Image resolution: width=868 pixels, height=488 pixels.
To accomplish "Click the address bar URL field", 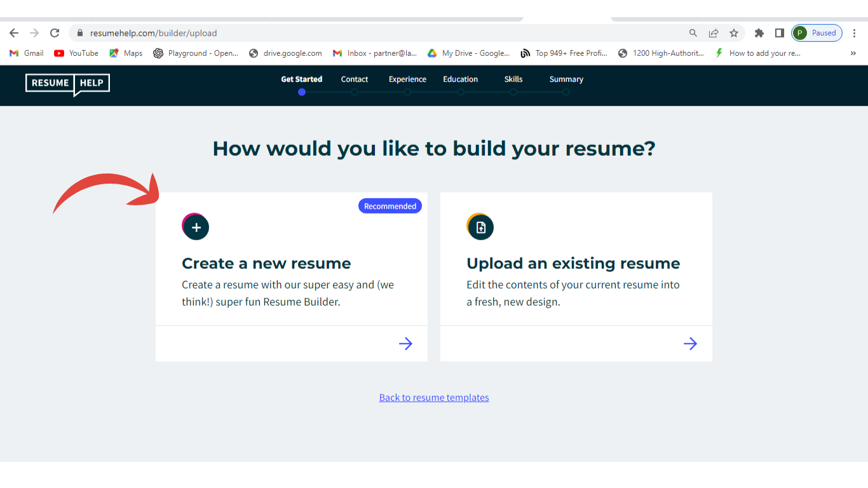I will tap(381, 33).
